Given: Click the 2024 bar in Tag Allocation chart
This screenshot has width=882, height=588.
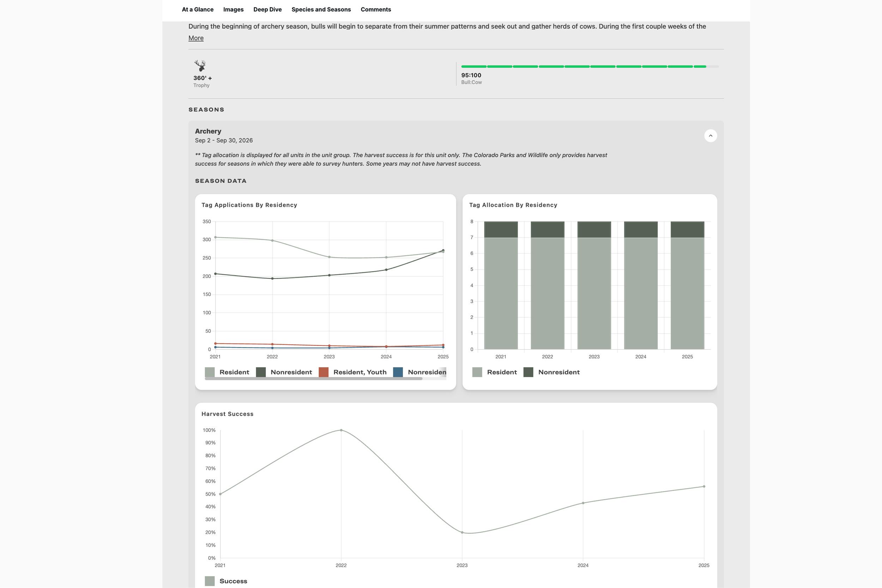Looking at the screenshot, I should click(641, 285).
